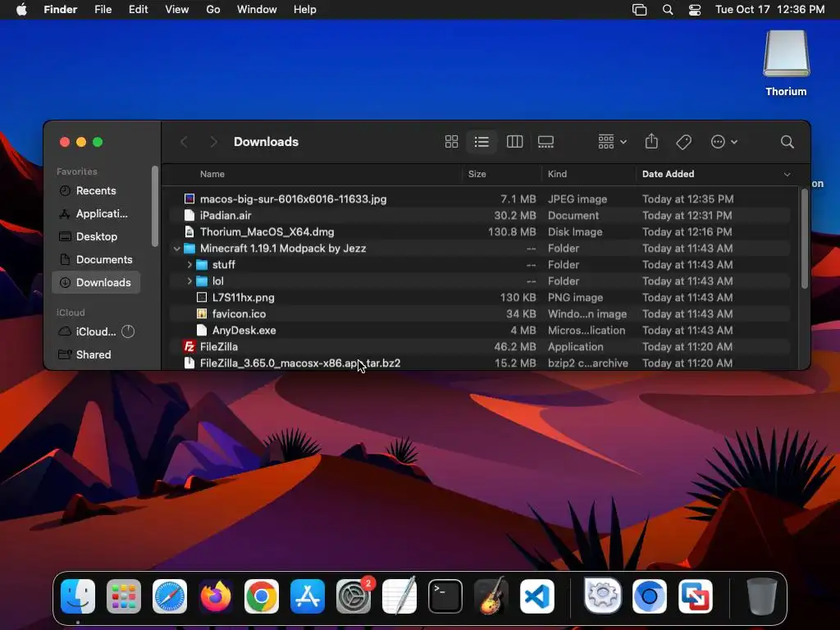Open TextEdit from the Dock
The height and width of the screenshot is (630, 840).
click(399, 596)
